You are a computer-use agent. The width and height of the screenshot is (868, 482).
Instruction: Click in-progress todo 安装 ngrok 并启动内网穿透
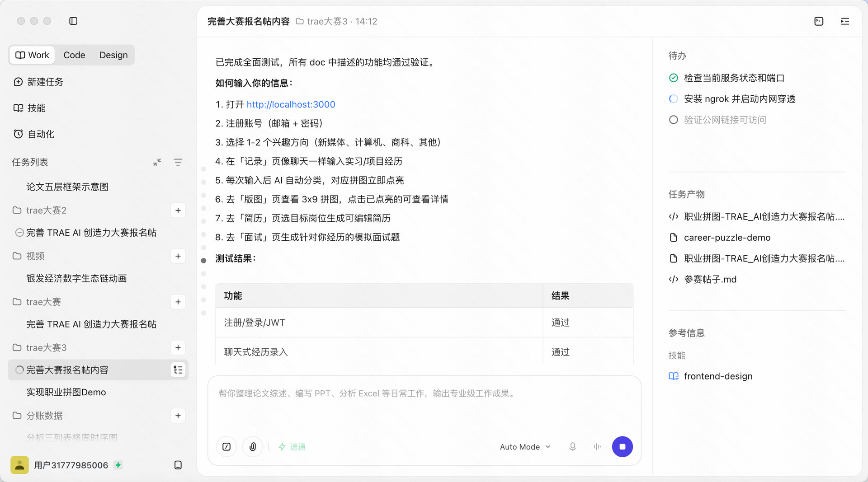point(732,99)
